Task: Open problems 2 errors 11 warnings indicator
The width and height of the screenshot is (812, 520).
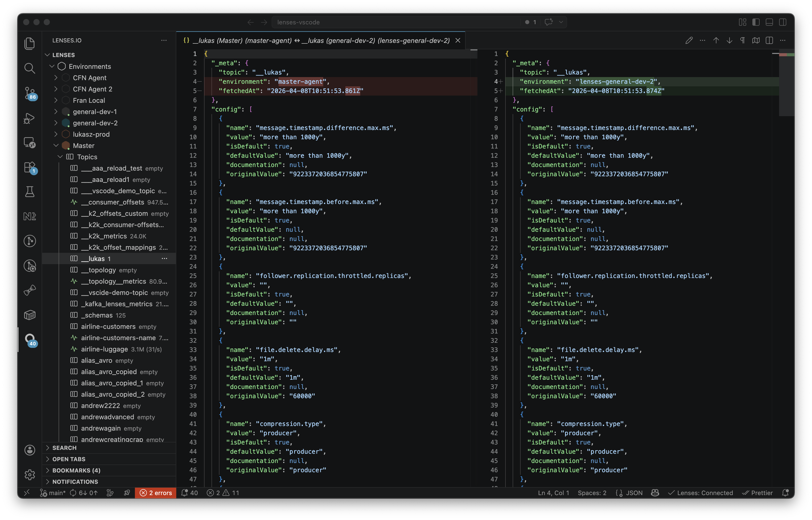Action: pos(223,493)
